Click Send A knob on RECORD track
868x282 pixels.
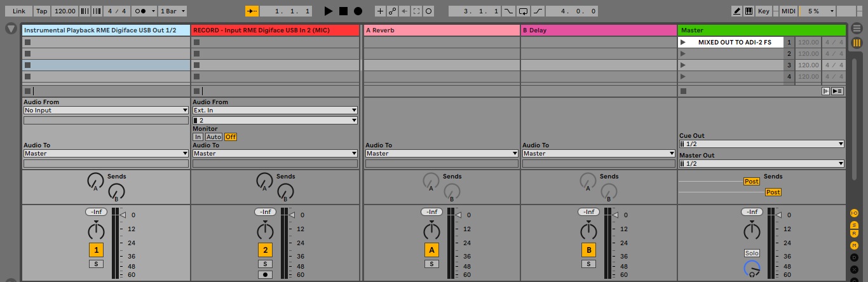[x=264, y=181]
